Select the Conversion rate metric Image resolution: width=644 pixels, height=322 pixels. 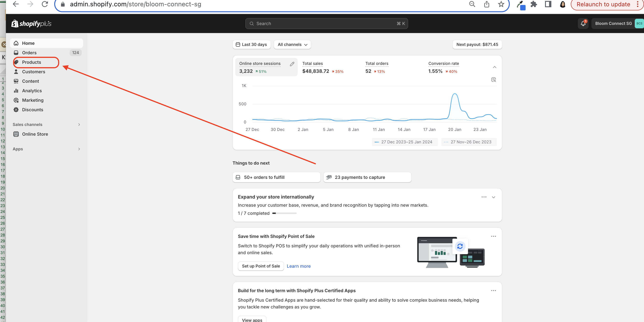coord(444,67)
